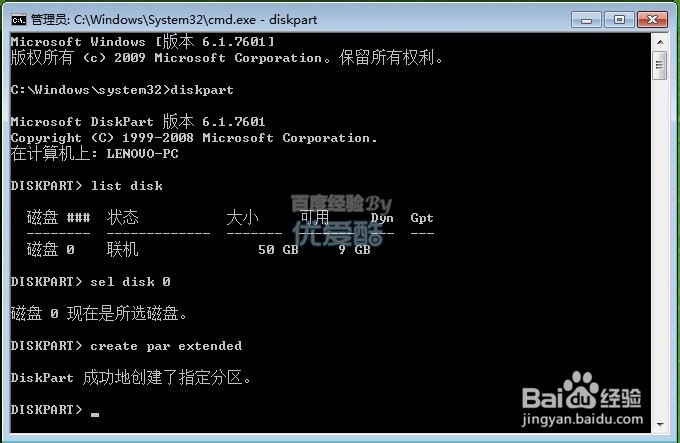Click the 'list disk' command line

click(87, 186)
